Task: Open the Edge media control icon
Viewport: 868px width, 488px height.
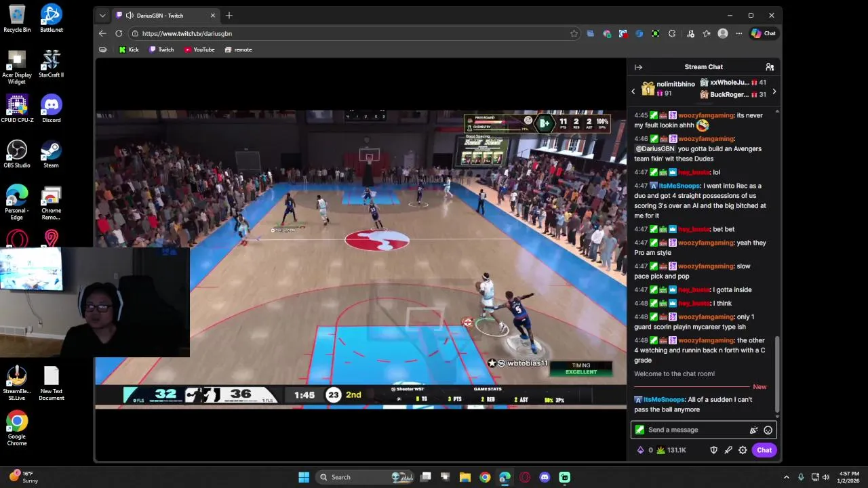Action: pyautogui.click(x=690, y=33)
